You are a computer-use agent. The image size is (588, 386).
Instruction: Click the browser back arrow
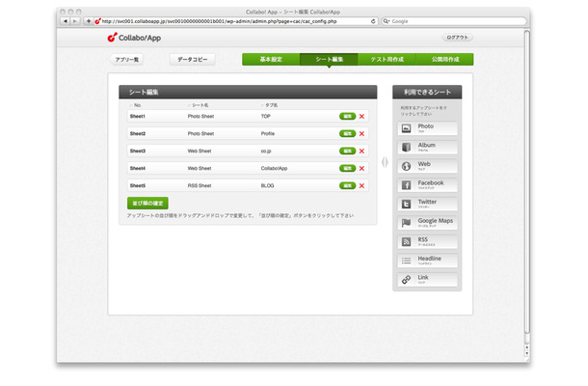coord(66,21)
